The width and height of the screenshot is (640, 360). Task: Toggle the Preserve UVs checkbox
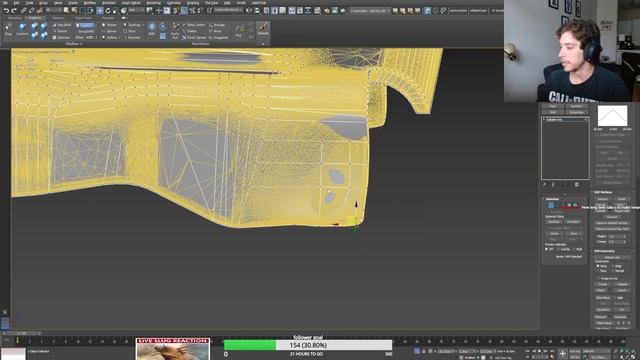(598, 278)
